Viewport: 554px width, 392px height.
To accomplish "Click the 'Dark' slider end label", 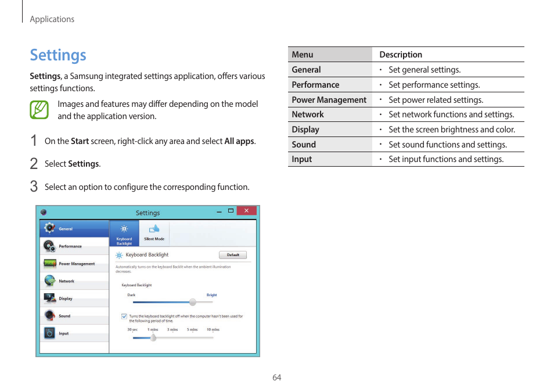I will (x=131, y=295).
